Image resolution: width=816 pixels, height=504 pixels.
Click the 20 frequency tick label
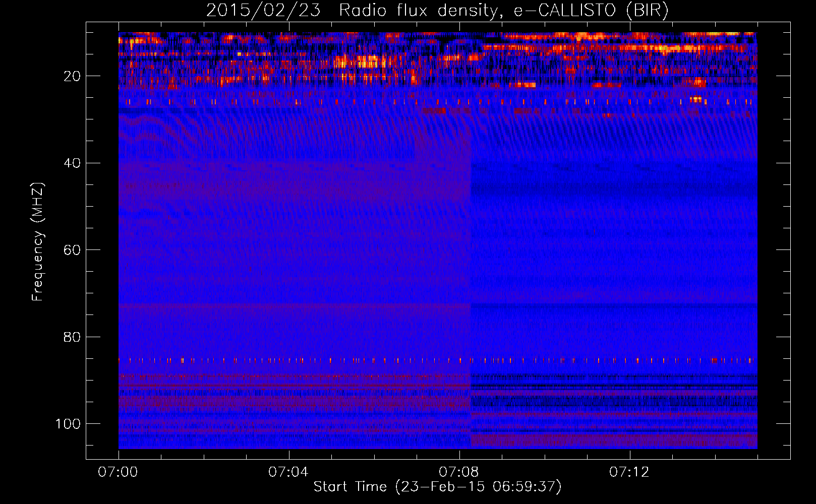(72, 76)
